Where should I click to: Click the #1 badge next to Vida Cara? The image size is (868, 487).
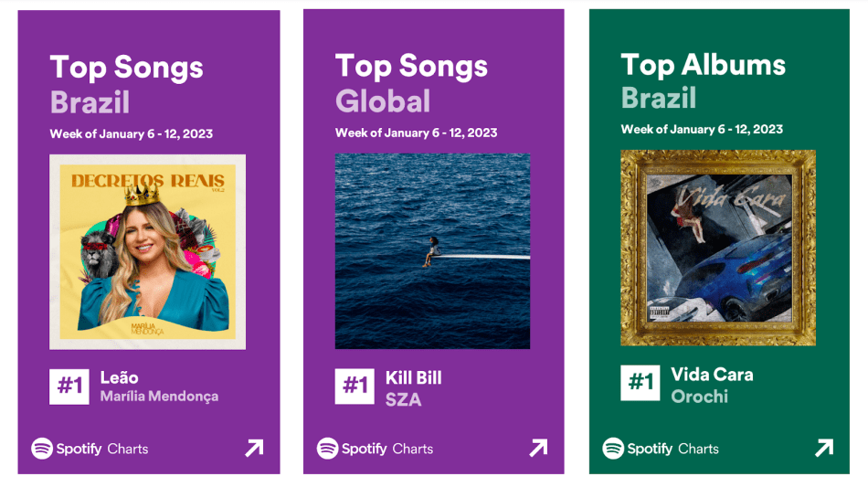pos(640,383)
